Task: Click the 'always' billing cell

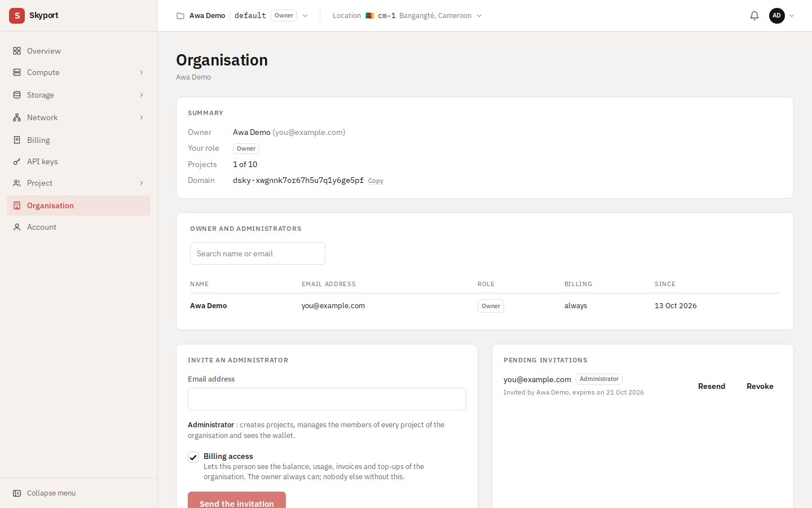Action: coord(576,306)
